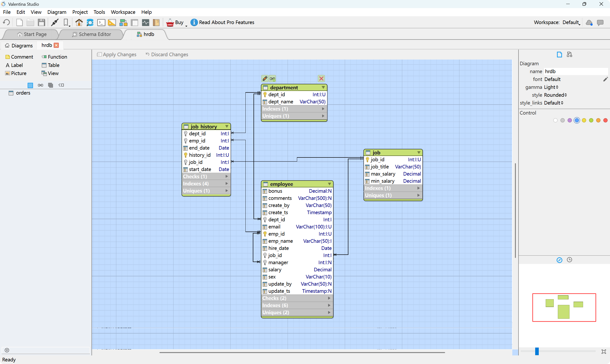Click the pencil edit icon above department table
This screenshot has width=610, height=364.
click(x=265, y=78)
